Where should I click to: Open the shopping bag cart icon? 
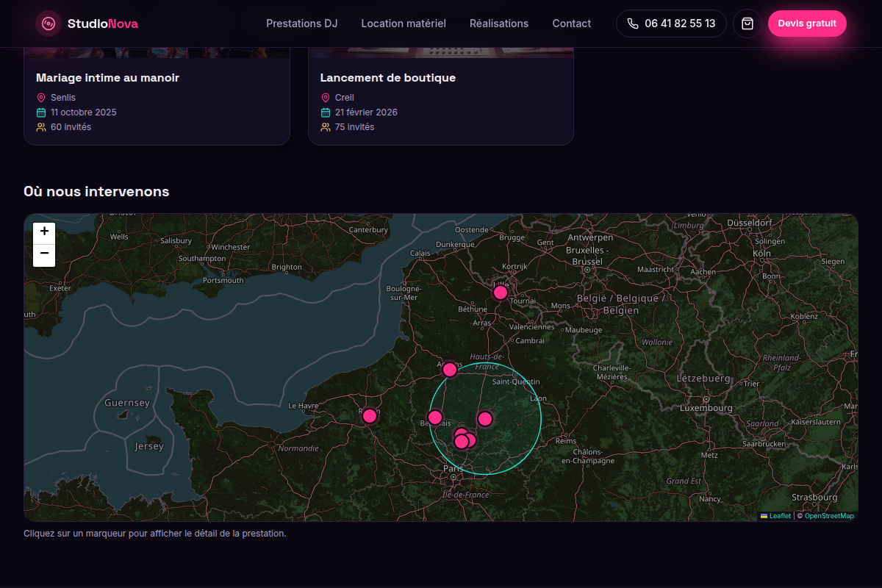pos(747,24)
